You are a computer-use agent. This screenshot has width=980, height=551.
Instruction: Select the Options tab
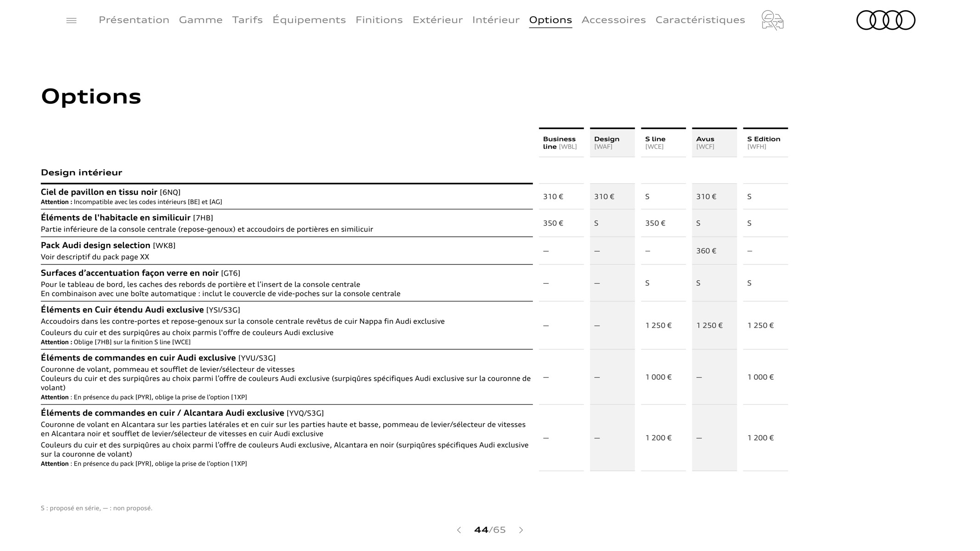pos(550,20)
